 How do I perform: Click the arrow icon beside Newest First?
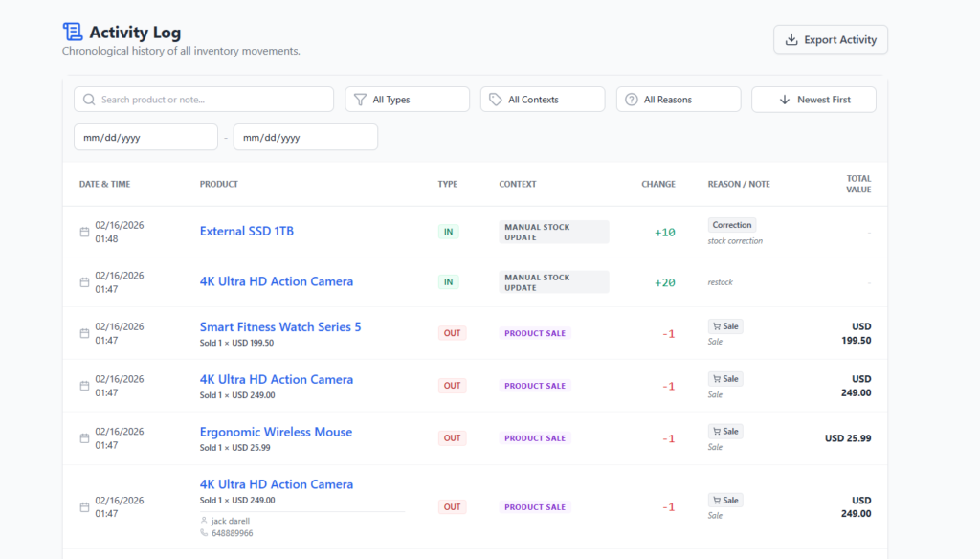785,100
